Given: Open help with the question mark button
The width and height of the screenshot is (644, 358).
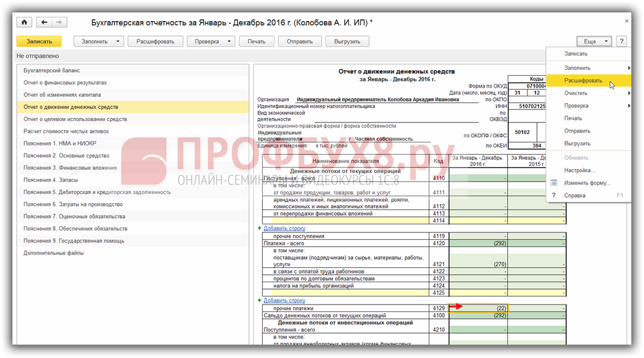Looking at the screenshot, I should (622, 42).
